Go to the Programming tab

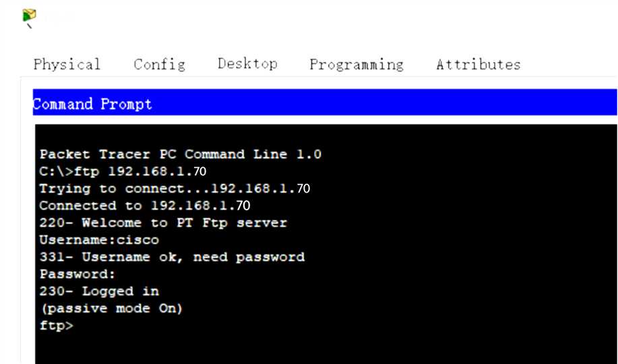coord(357,65)
